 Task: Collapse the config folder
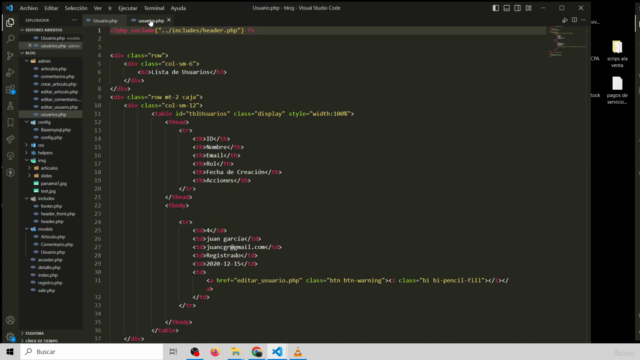pos(44,122)
